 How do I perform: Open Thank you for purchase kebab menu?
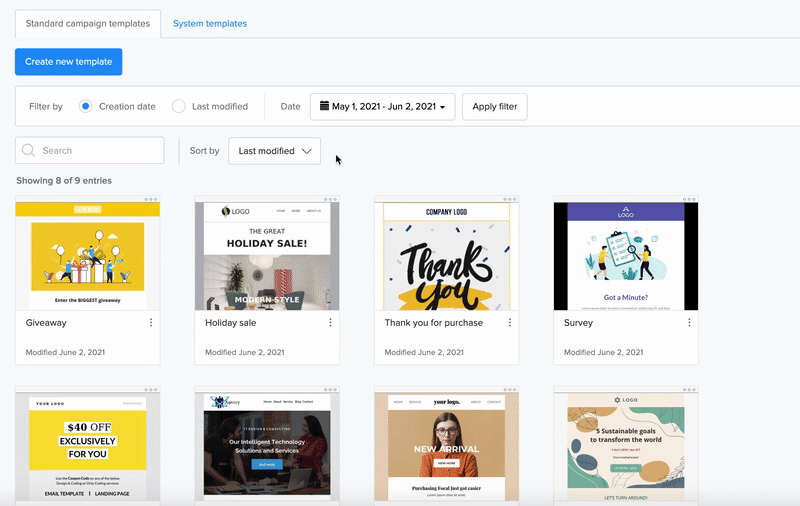(x=510, y=323)
